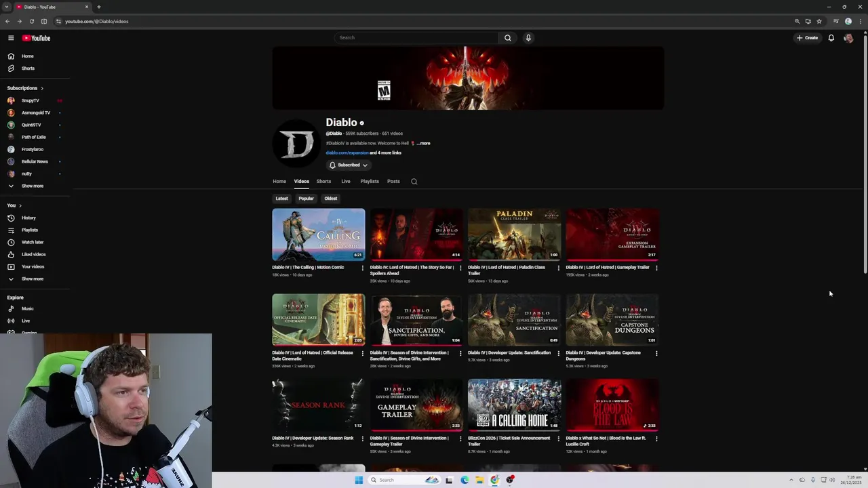Reload the page with browser refresh icon

(x=31, y=21)
